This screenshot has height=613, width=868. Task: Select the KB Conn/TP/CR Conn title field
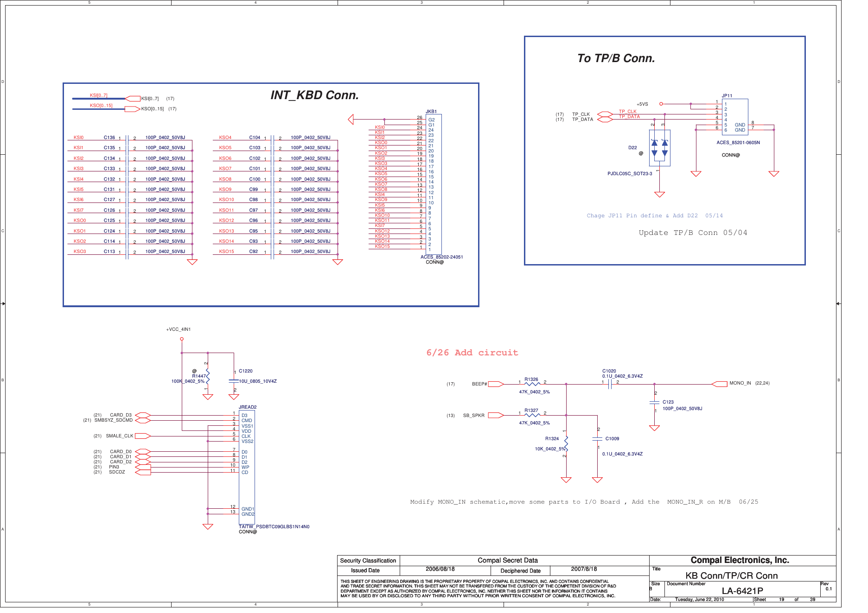tap(732, 575)
